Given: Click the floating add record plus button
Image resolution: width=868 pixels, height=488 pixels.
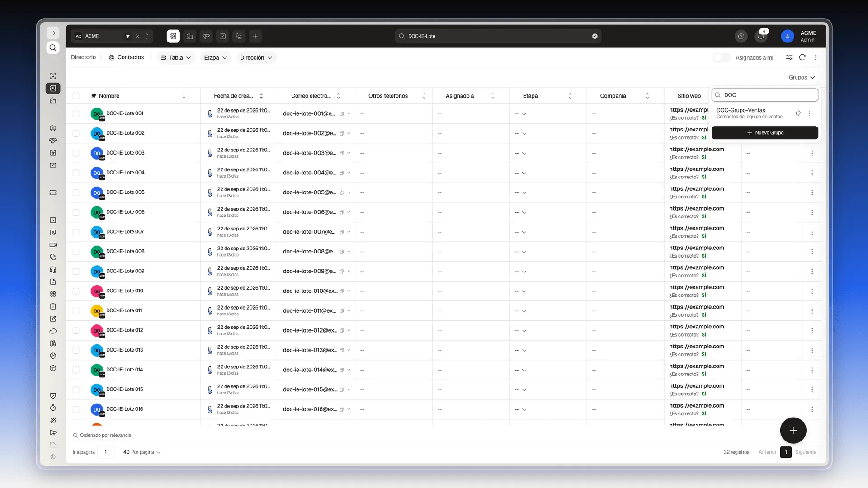Looking at the screenshot, I should tap(793, 431).
